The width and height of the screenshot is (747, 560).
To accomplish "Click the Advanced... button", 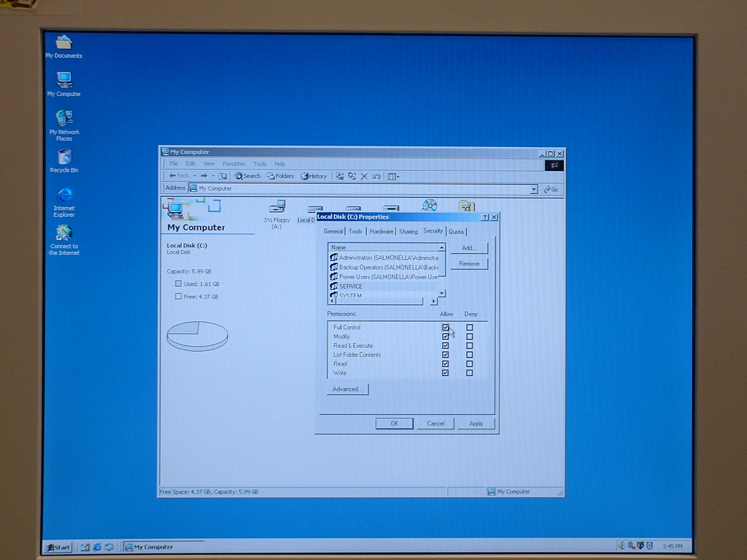I will click(347, 389).
